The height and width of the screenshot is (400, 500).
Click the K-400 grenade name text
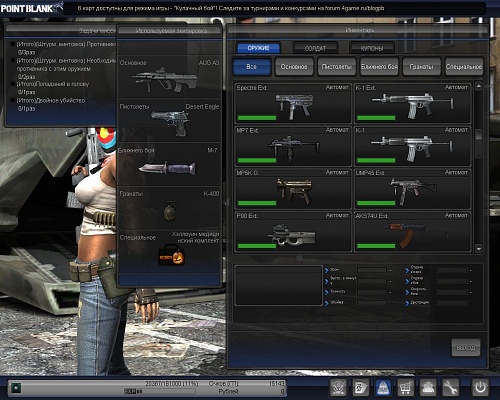211,194
